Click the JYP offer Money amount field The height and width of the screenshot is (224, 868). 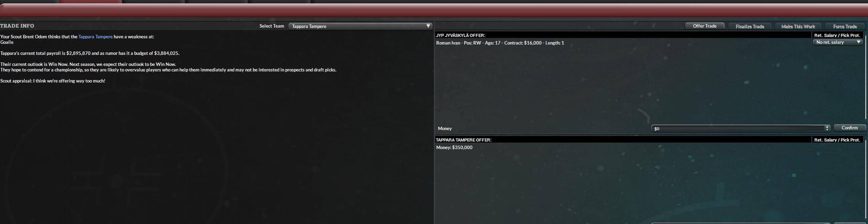pos(738,128)
